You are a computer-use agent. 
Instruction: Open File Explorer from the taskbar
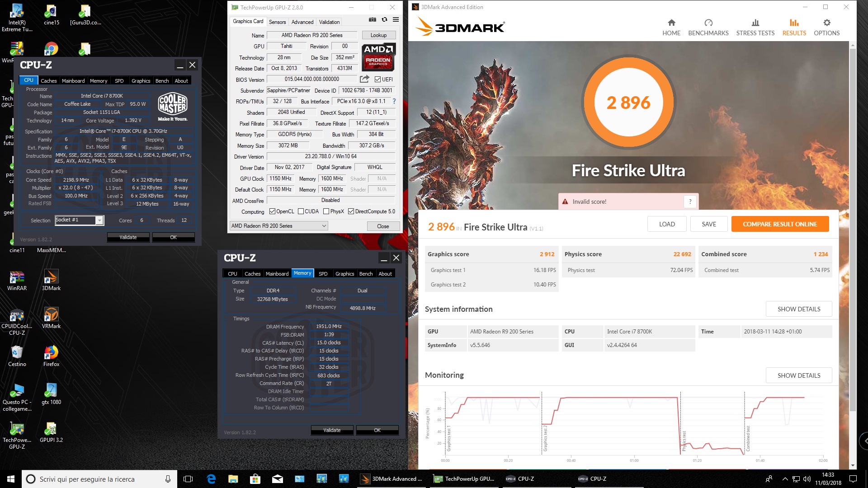click(x=233, y=479)
